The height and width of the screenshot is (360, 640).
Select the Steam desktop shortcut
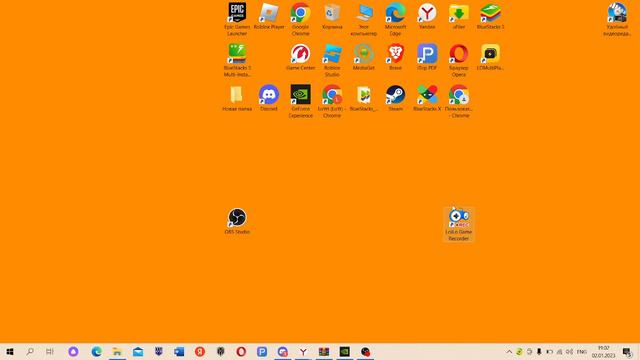coord(396,98)
